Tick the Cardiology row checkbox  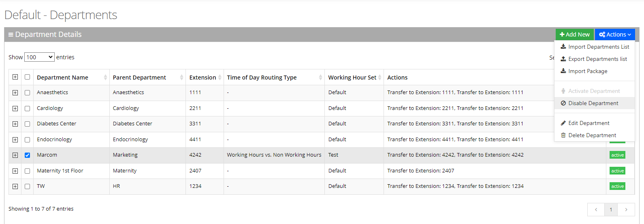pyautogui.click(x=27, y=108)
